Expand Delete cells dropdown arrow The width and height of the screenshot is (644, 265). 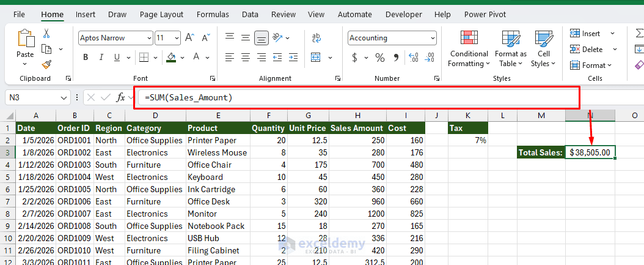pos(615,50)
